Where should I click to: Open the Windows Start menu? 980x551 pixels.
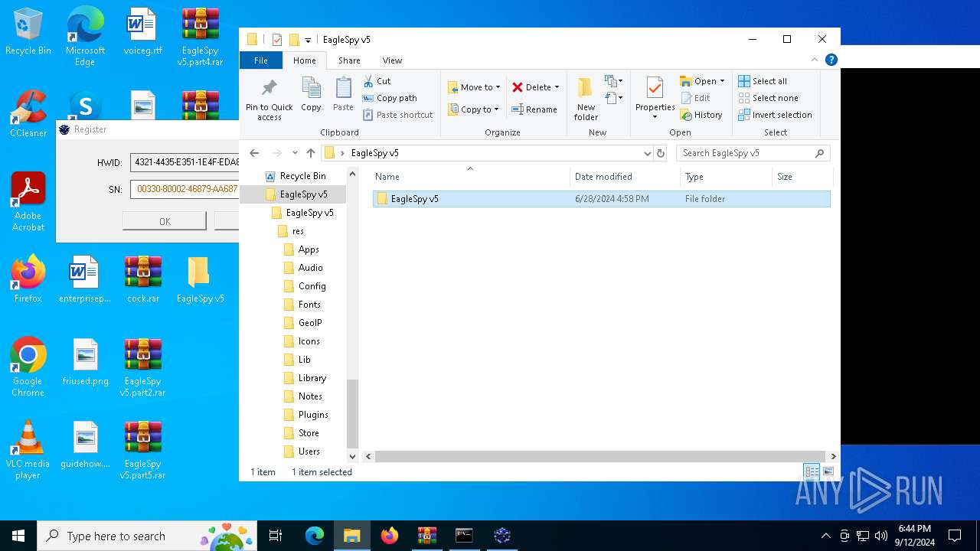pos(18,536)
